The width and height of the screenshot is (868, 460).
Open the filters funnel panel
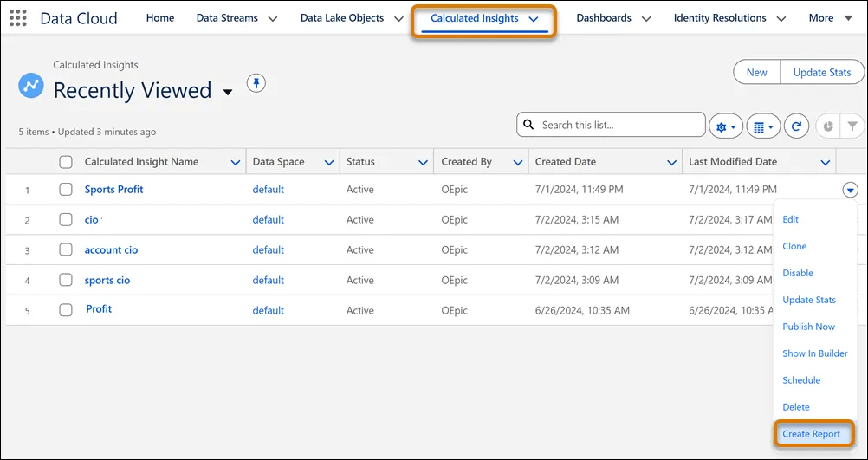click(x=852, y=126)
